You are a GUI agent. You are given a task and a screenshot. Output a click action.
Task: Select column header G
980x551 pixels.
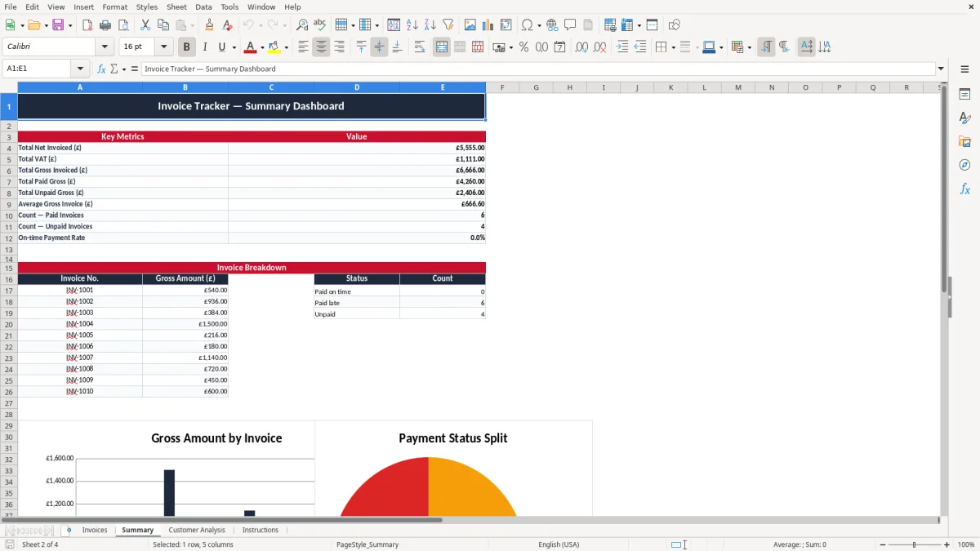coord(536,87)
